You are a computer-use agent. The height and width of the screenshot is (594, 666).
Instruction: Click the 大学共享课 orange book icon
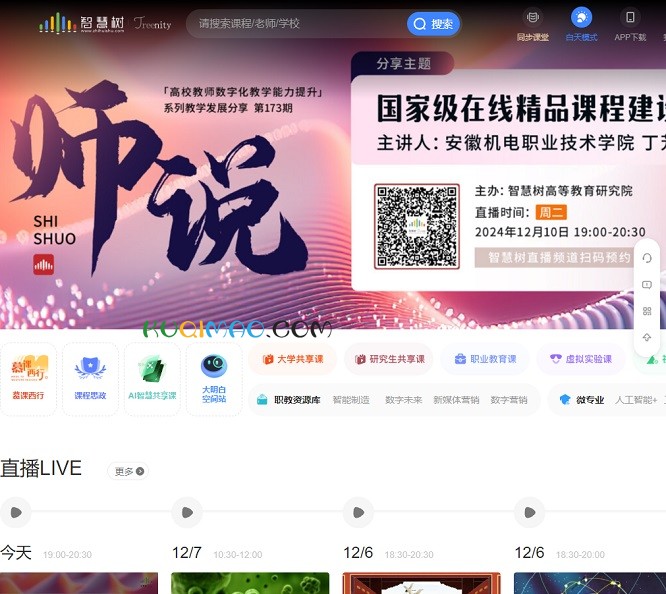click(x=268, y=359)
